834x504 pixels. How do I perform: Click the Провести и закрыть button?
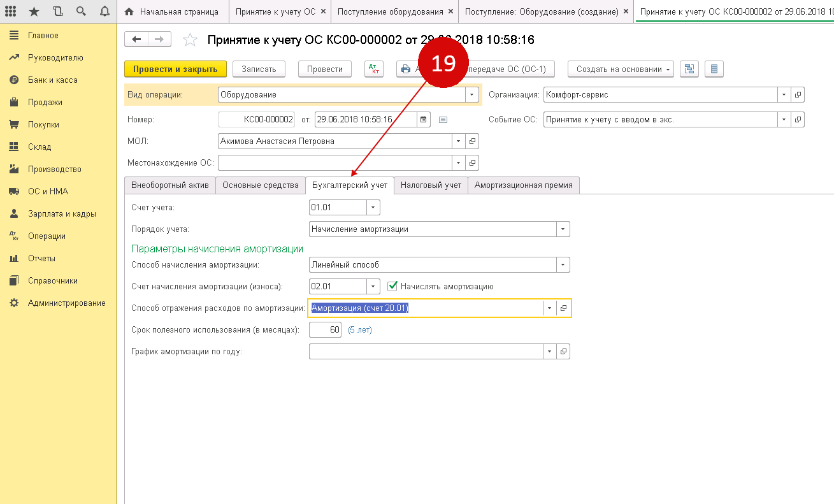175,69
